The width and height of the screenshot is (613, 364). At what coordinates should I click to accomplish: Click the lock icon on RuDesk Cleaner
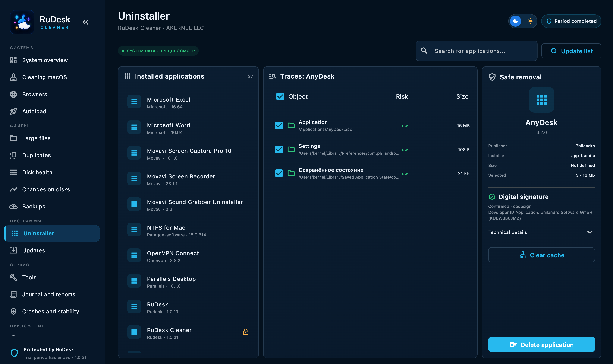(246, 332)
